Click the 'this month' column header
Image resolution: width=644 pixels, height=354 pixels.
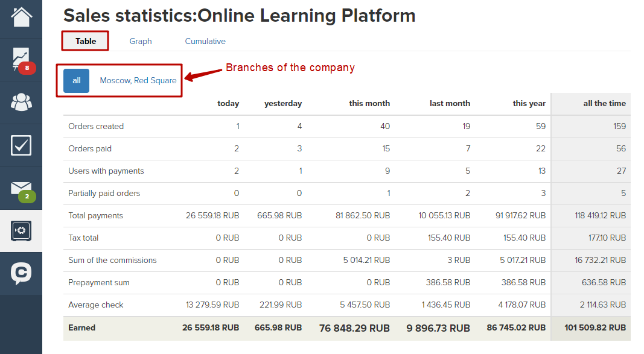(369, 103)
